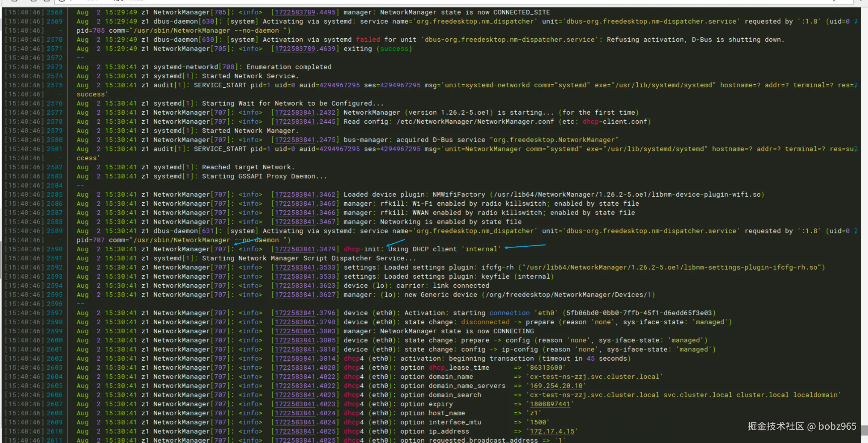Screen dimensions: 868x443
Task: Click the green 'success' text on line 2571
Action: pos(394,49)
